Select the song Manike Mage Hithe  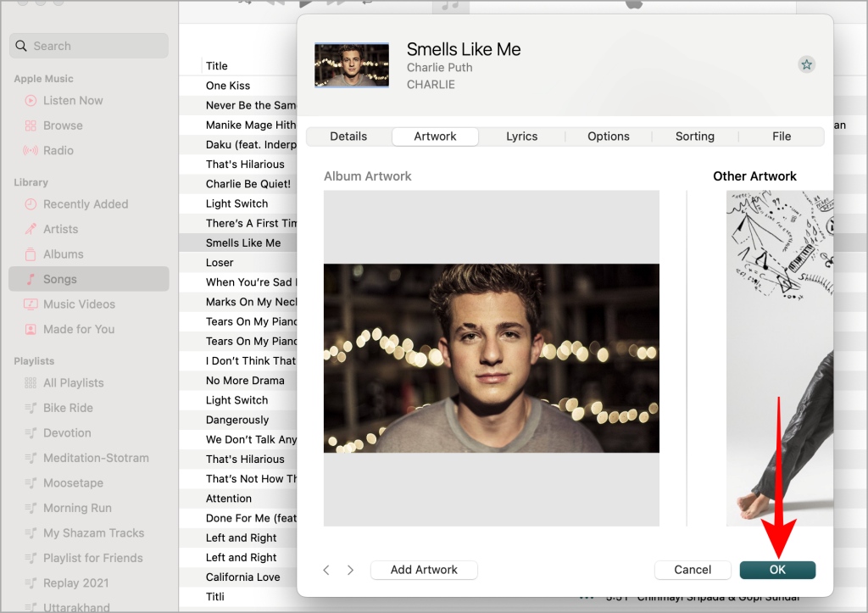[x=251, y=125]
